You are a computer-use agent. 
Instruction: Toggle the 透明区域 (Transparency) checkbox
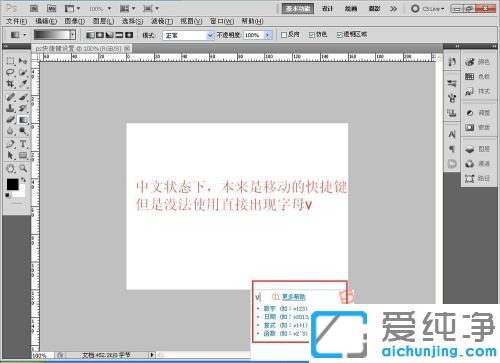coord(340,35)
